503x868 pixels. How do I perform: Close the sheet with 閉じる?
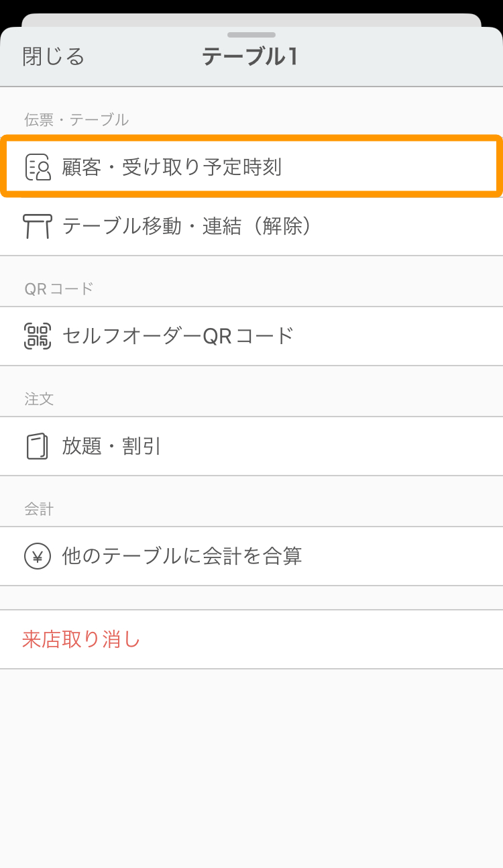point(54,56)
